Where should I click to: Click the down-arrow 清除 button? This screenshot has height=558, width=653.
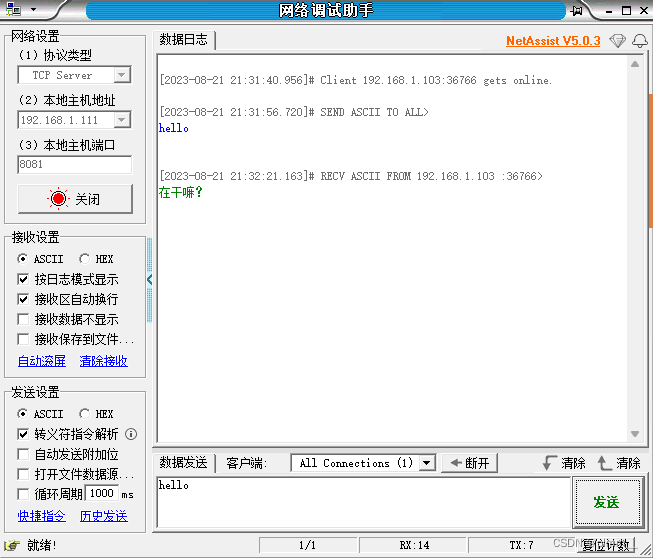pyautogui.click(x=564, y=463)
